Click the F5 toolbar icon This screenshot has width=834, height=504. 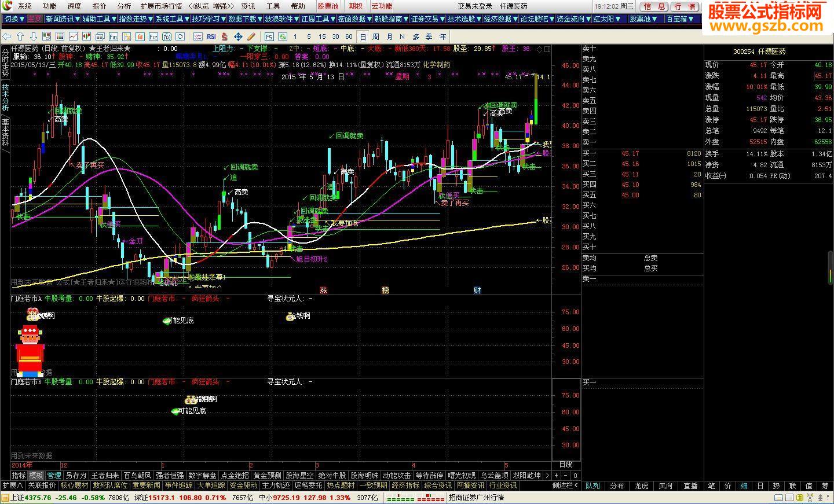(x=269, y=36)
